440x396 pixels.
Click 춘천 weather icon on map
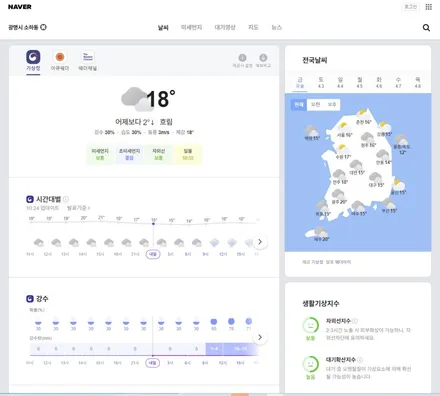coord(362,114)
